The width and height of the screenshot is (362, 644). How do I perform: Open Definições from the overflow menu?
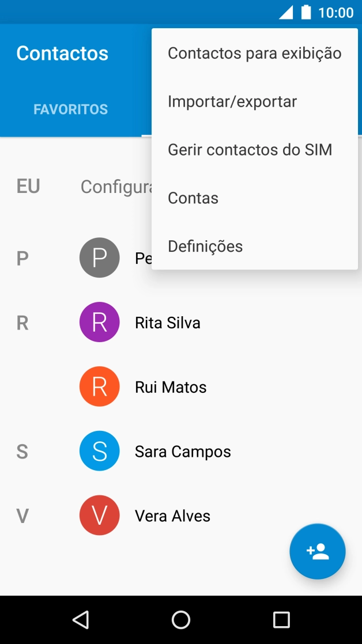tap(205, 246)
